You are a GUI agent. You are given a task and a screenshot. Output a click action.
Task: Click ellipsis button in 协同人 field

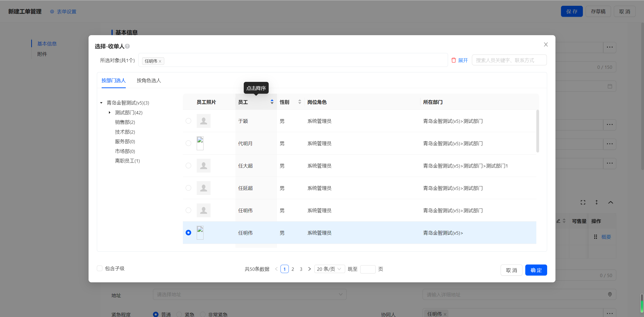point(610,313)
